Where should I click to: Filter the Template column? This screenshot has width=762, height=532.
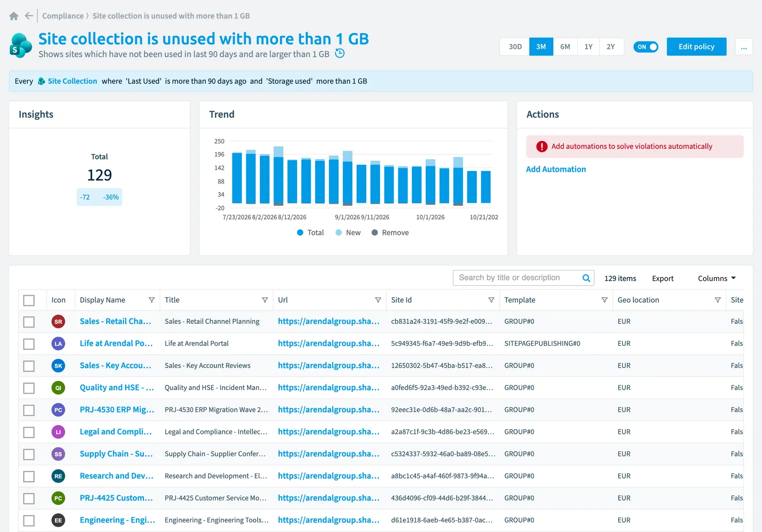(x=604, y=300)
